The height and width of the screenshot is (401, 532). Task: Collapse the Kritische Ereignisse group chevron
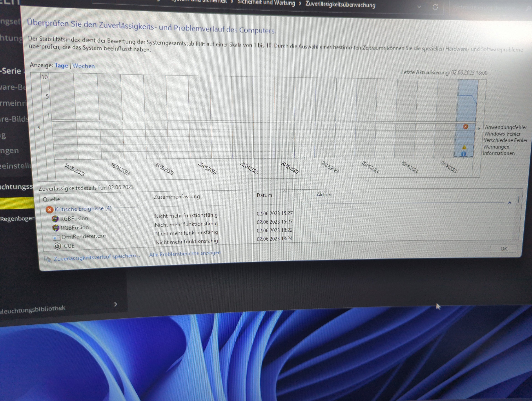(509, 203)
